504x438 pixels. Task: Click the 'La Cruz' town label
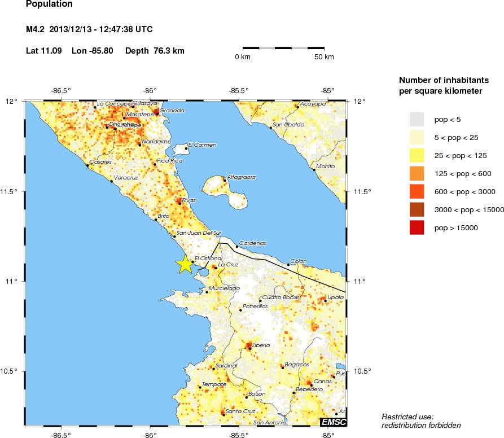click(228, 265)
